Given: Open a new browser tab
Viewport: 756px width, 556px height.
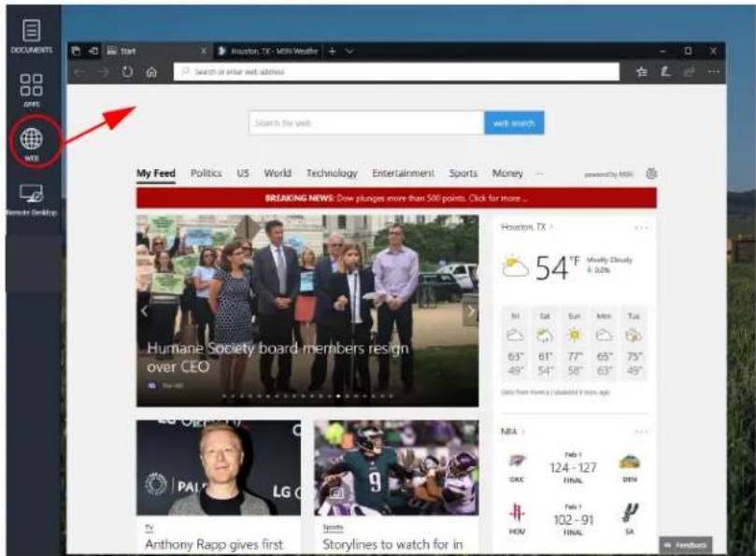Looking at the screenshot, I should (x=332, y=50).
